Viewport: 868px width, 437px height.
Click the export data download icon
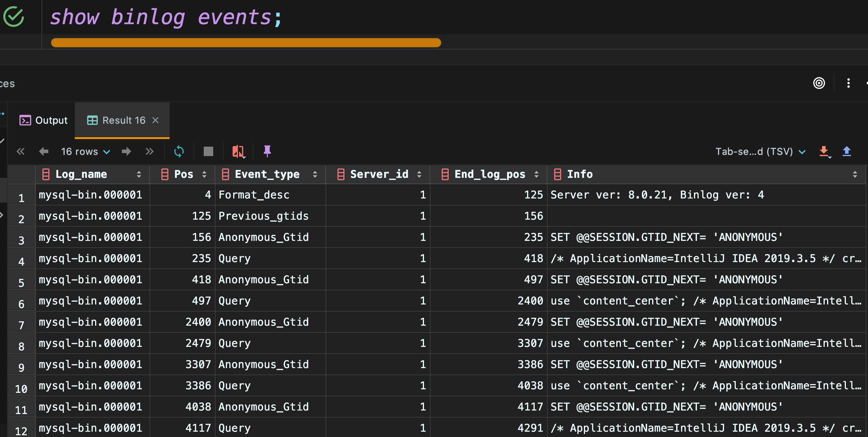(824, 151)
